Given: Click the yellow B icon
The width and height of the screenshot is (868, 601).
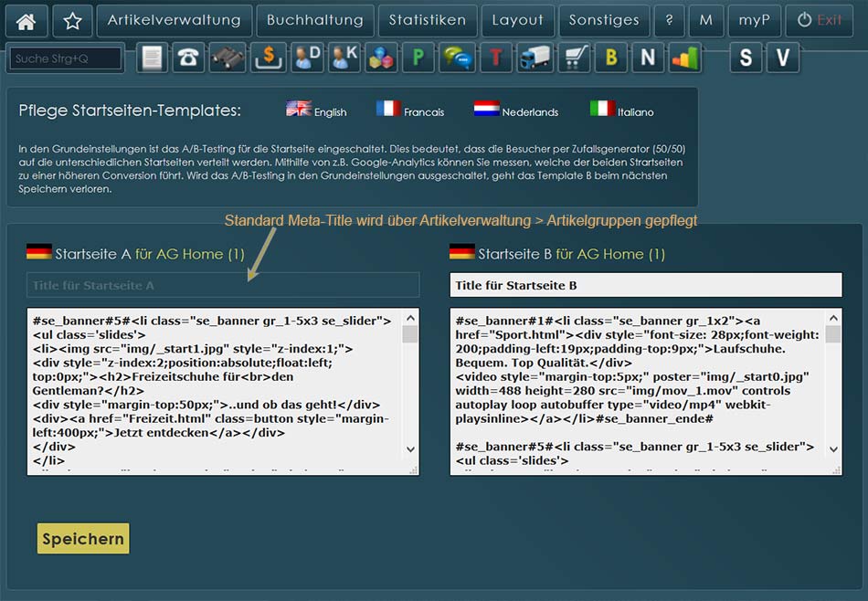Looking at the screenshot, I should point(611,58).
